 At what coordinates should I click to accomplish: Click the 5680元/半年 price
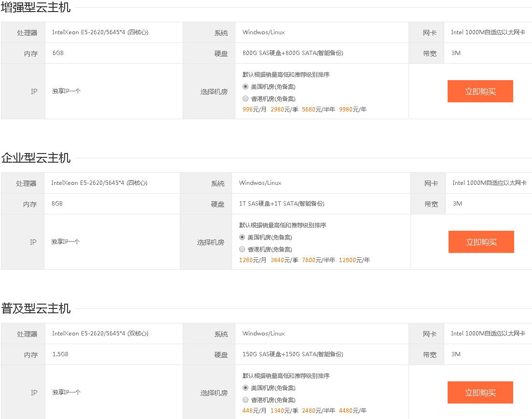pyautogui.click(x=318, y=110)
